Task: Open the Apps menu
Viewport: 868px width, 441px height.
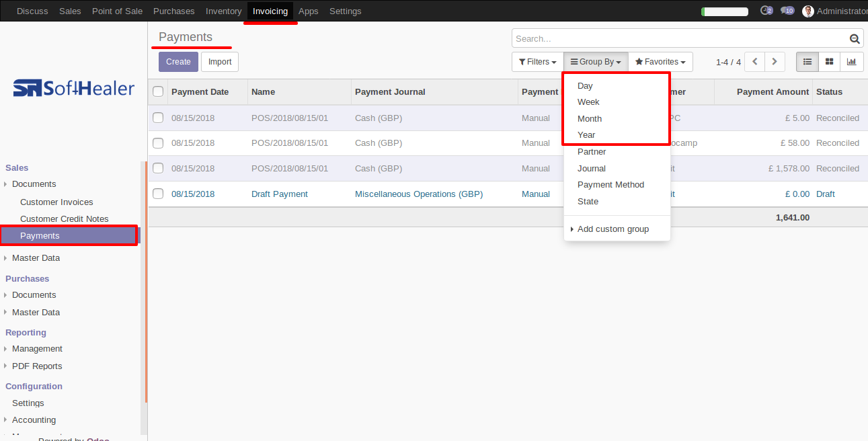Action: (x=309, y=11)
